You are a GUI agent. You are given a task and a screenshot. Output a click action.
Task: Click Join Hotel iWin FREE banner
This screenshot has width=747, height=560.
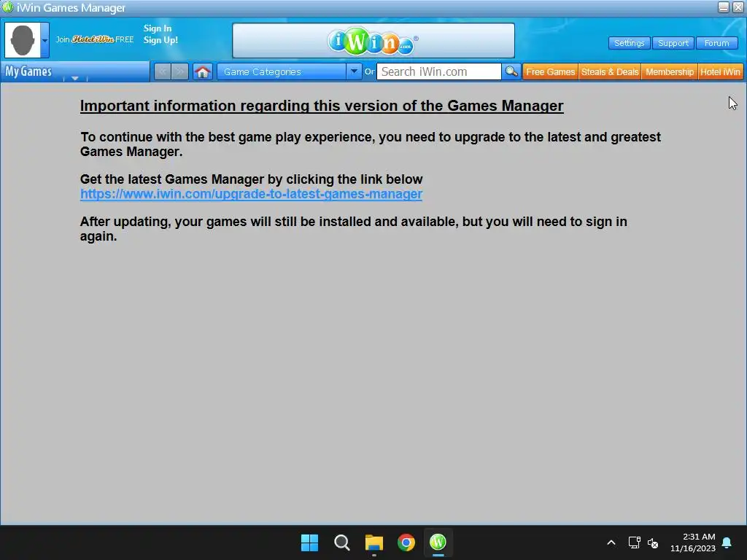tap(94, 39)
